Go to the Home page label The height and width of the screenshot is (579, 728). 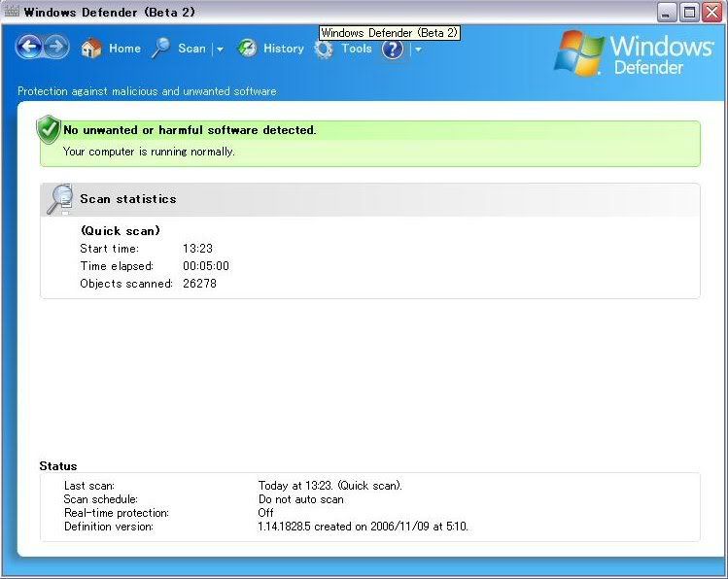coord(124,49)
